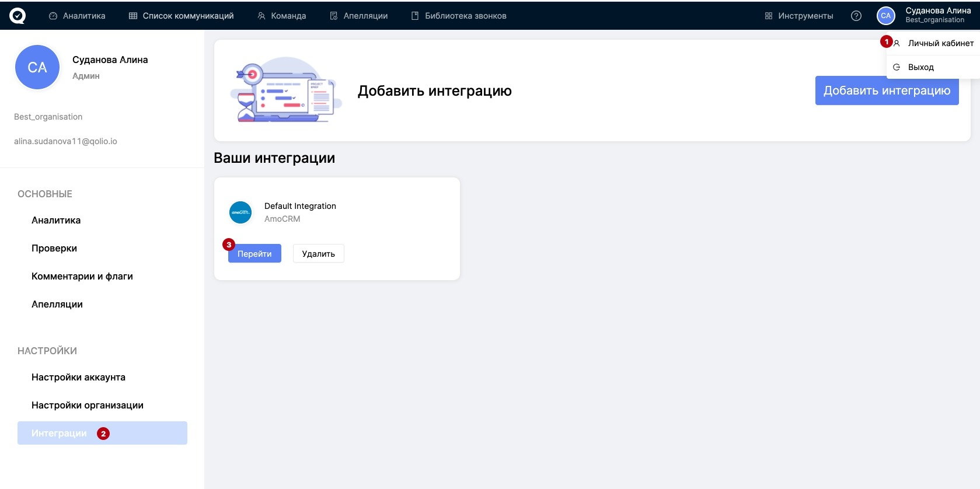Choose Выход to log out
Image resolution: width=980 pixels, height=489 pixels.
[920, 67]
